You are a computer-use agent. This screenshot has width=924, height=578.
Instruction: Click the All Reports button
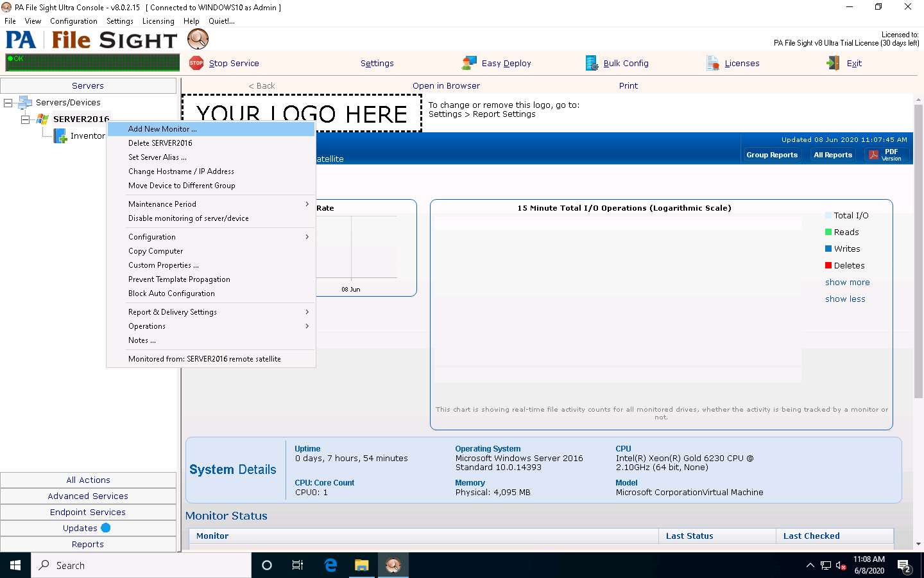click(x=833, y=155)
